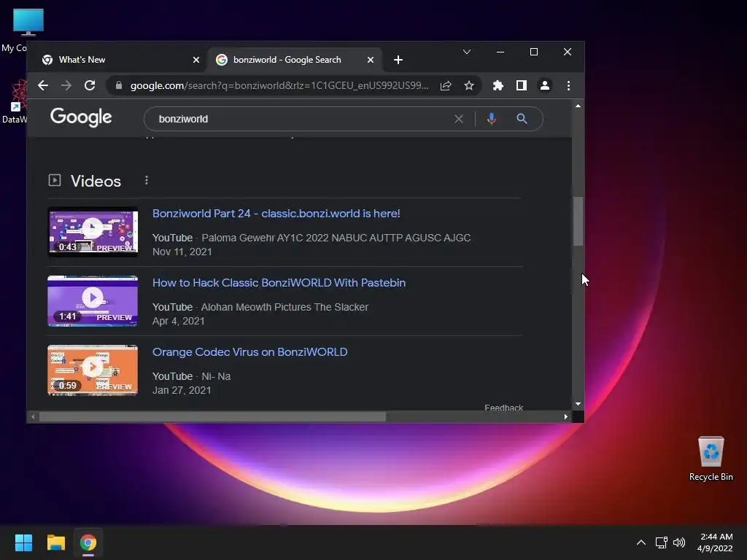View site information via the lock icon
The image size is (747, 560).
(119, 85)
